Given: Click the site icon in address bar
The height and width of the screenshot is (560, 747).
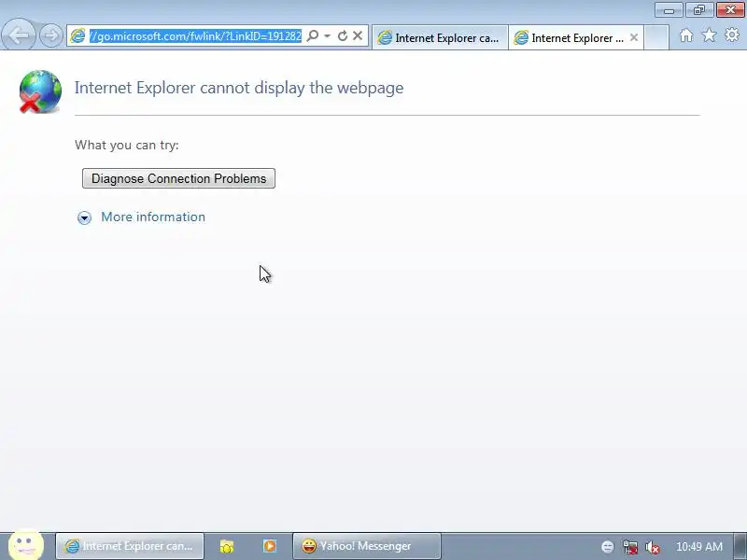Looking at the screenshot, I should pyautogui.click(x=78, y=35).
